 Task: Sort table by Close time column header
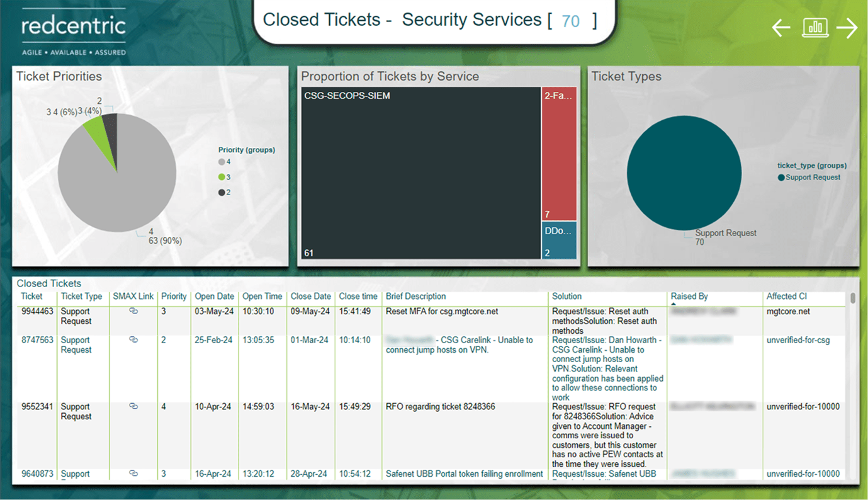click(x=358, y=296)
